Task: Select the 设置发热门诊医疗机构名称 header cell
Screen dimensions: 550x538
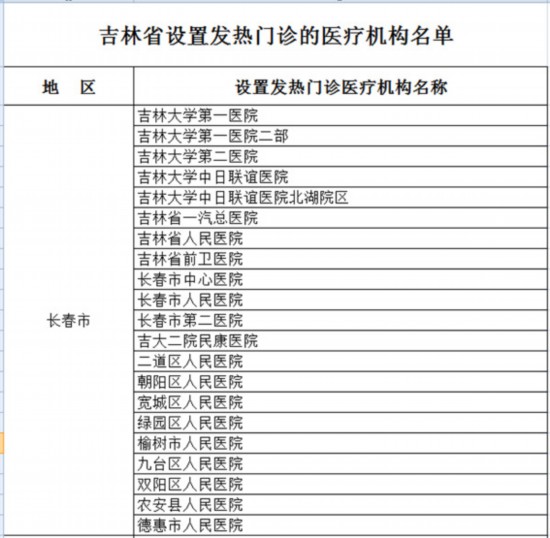Action: (x=341, y=86)
